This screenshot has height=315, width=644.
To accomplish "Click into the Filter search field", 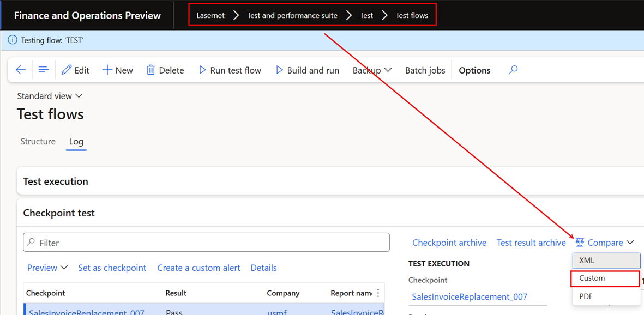I will (206, 243).
